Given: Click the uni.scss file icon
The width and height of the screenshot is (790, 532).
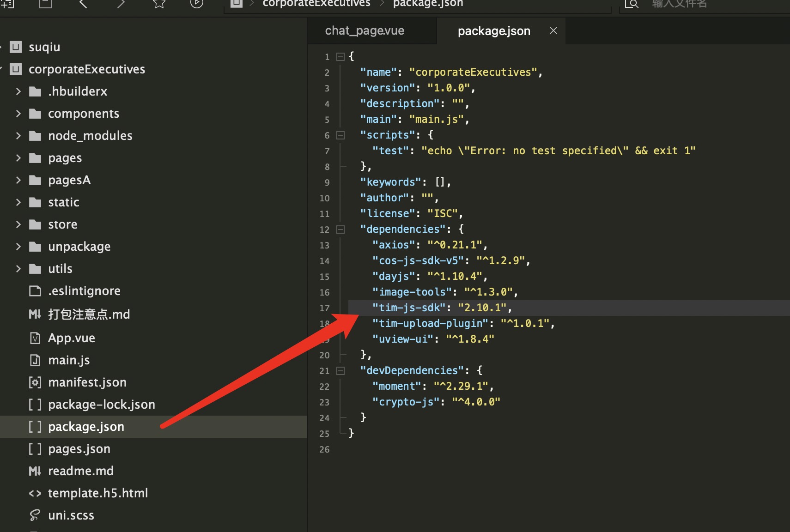Looking at the screenshot, I should click(35, 515).
